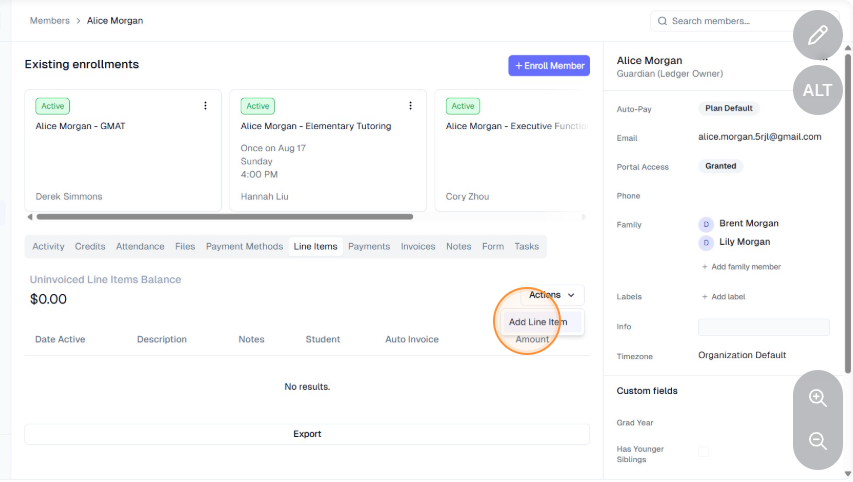Click the ALT overlay button
The image size is (853, 482).
pos(818,90)
